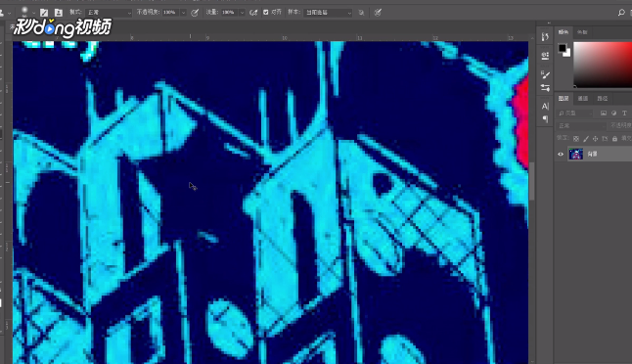Open the Sample source dropdown
The height and width of the screenshot is (364, 632).
(328, 13)
